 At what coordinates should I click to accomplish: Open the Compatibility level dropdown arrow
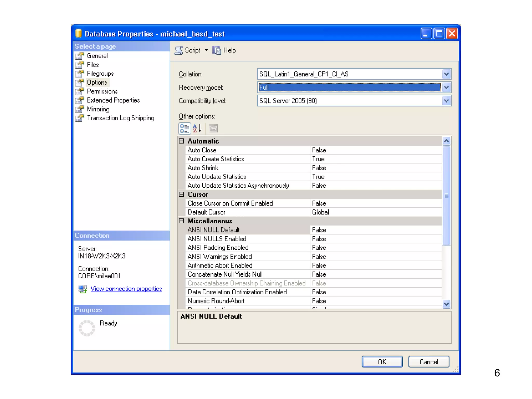pos(446,101)
